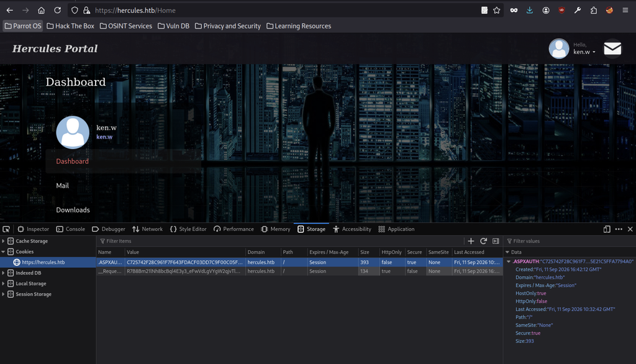Image resolution: width=636 pixels, height=364 pixels.
Task: Open DevTools more options ellipsis menu
Action: pyautogui.click(x=618, y=229)
